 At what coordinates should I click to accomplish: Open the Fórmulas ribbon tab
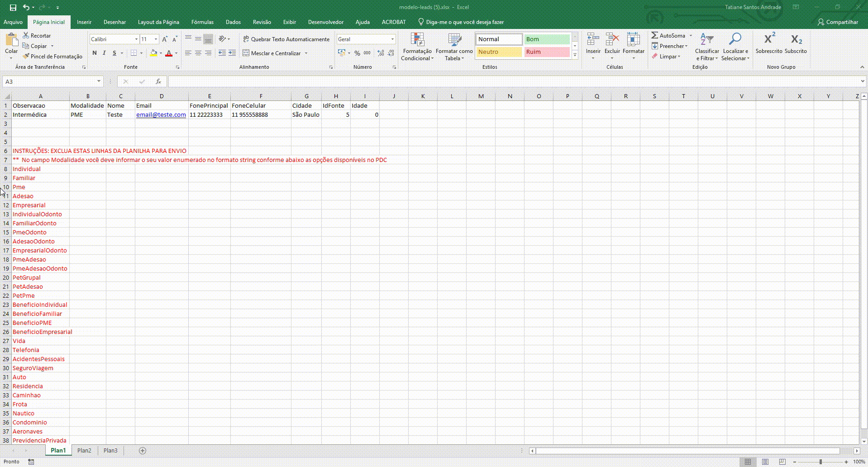click(202, 22)
